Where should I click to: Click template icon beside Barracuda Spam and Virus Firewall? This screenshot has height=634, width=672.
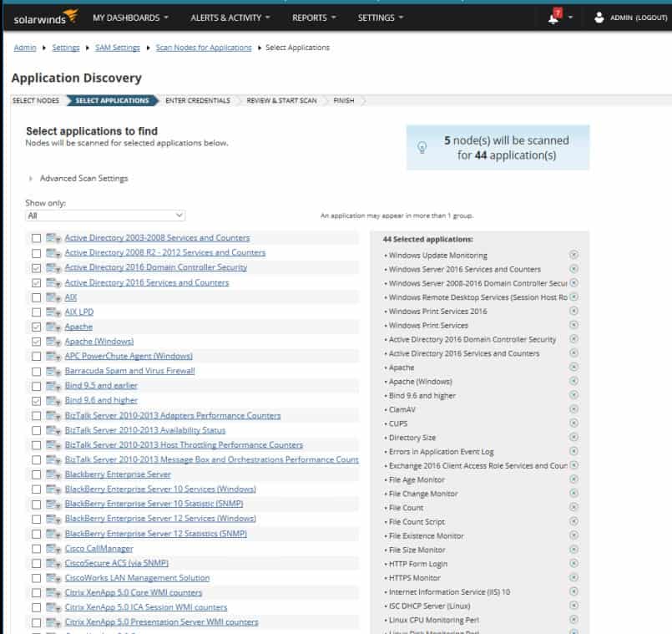53,371
